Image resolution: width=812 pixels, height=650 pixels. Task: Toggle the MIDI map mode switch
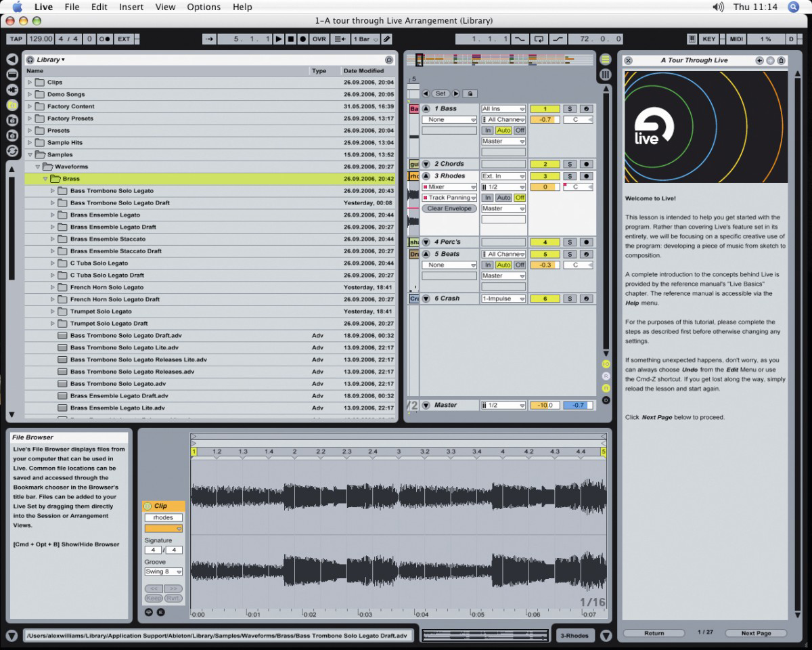click(736, 39)
